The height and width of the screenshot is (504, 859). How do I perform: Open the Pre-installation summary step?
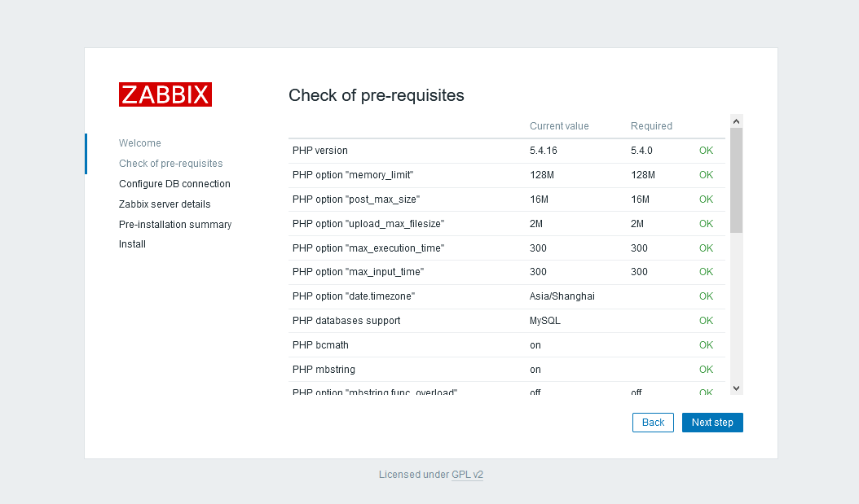pyautogui.click(x=175, y=224)
